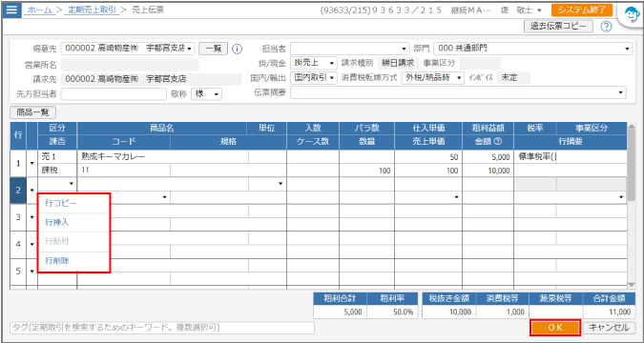Open row 2 売上単価 dropdown arrow
Image resolution: width=644 pixels, height=343 pixels.
(x=456, y=197)
